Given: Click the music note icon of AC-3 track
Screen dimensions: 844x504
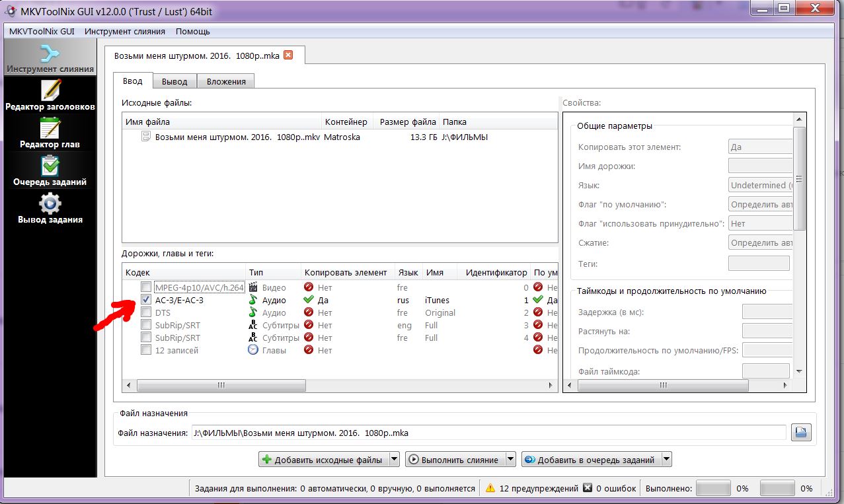Looking at the screenshot, I should coord(253,300).
